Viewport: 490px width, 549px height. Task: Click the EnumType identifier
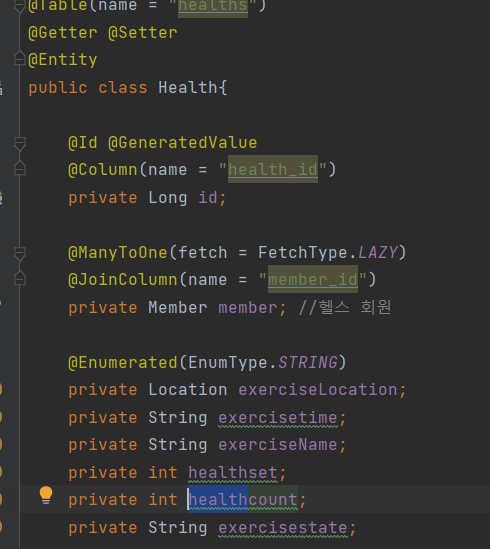click(228, 363)
